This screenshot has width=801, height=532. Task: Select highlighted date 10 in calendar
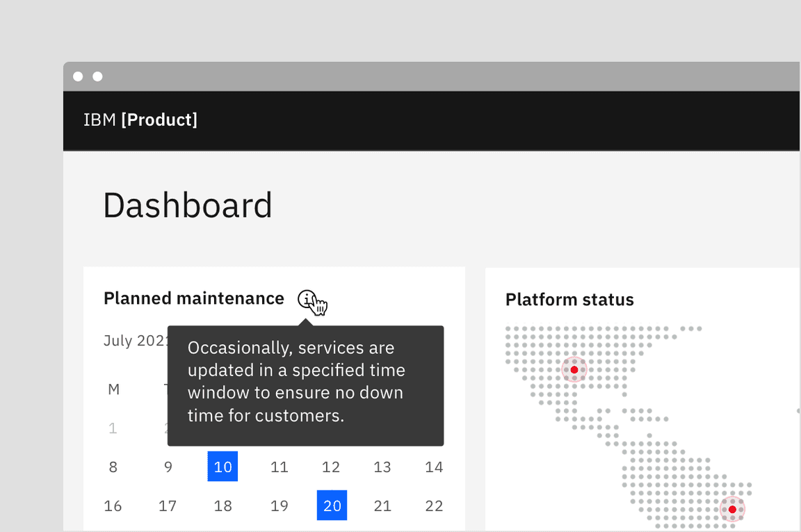222,467
